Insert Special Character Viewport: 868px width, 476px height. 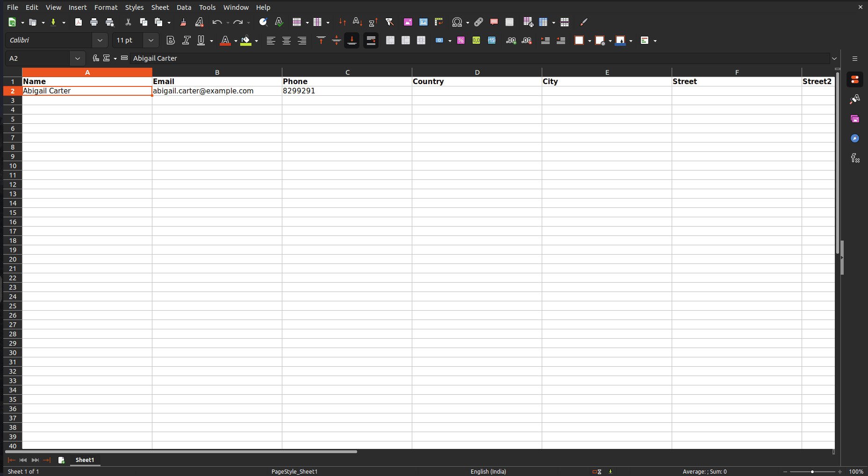(x=457, y=22)
